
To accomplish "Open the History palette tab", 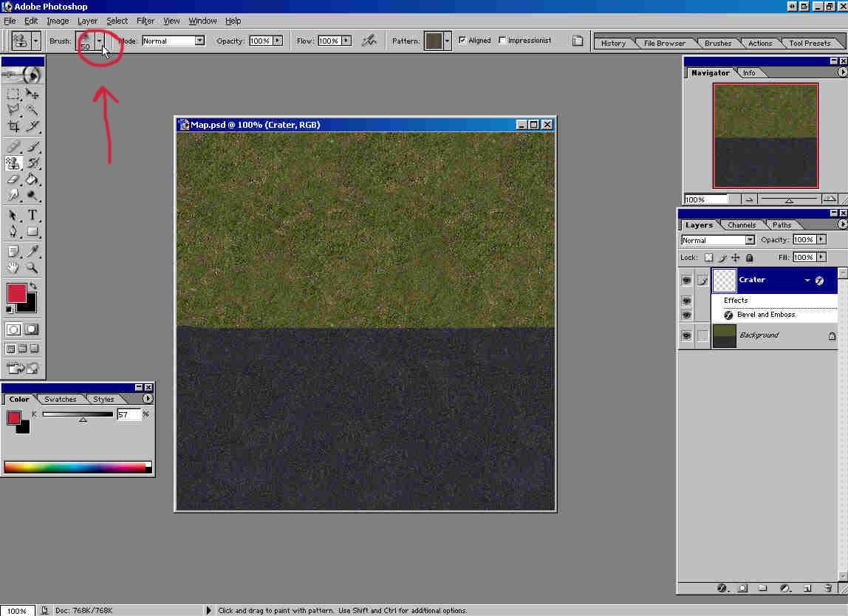I will tap(613, 44).
